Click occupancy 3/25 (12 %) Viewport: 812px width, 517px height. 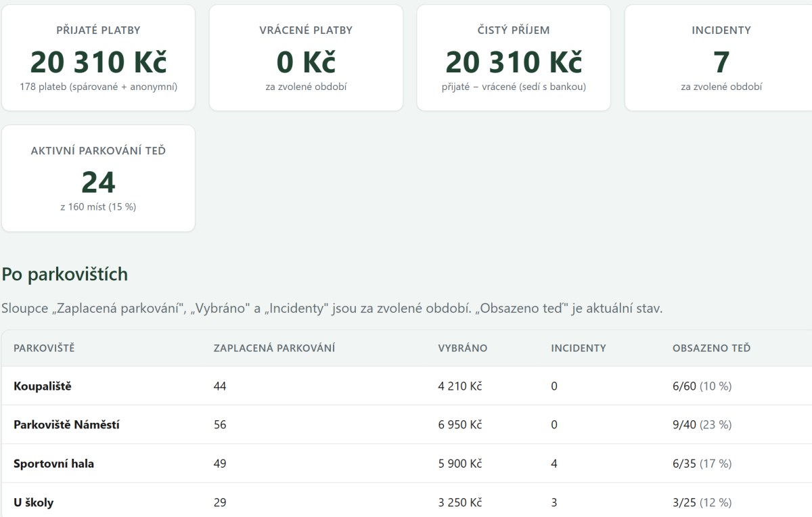pos(702,503)
